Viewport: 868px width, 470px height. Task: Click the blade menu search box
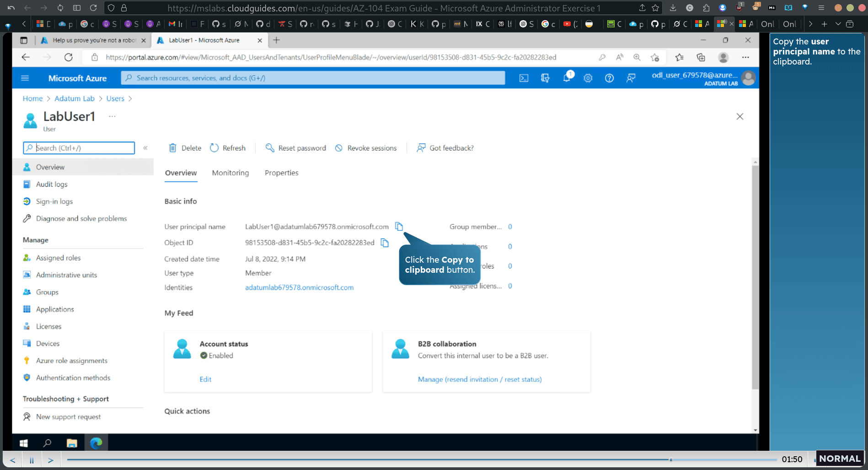79,148
